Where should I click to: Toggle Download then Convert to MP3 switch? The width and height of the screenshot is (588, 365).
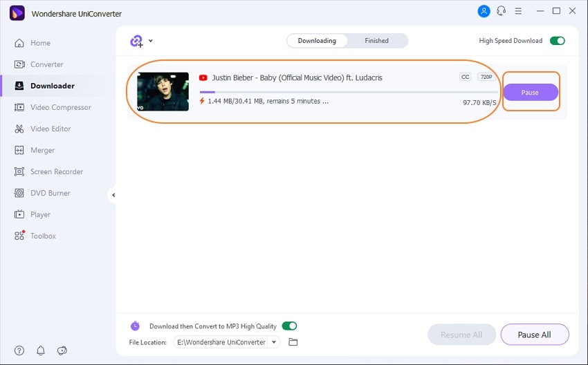[289, 326]
